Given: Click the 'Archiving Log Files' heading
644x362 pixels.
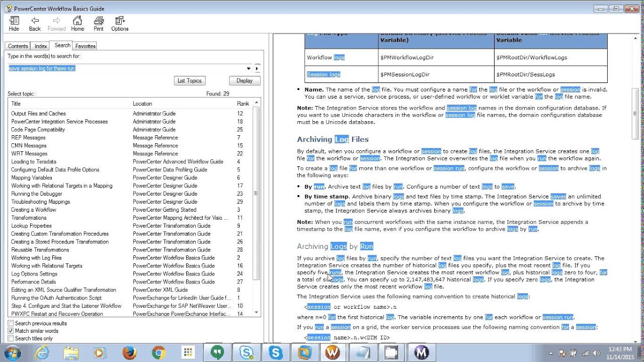Looking at the screenshot, I should pos(333,139).
